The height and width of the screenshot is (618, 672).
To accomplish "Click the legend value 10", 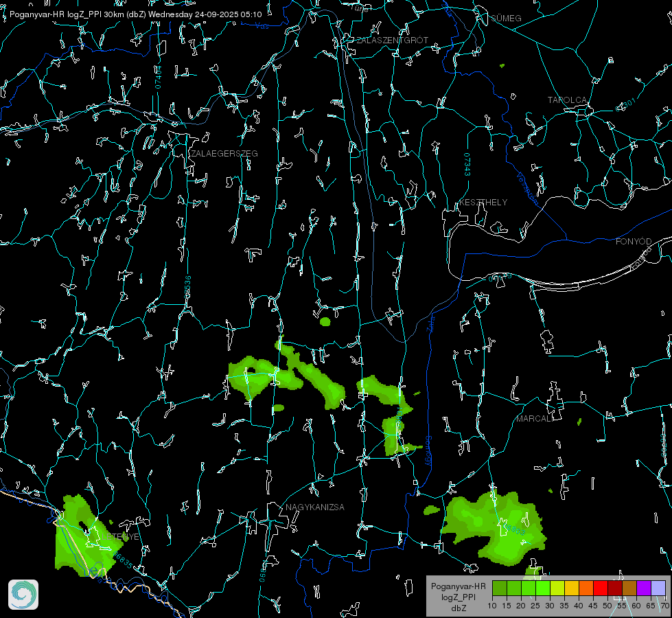I will click(x=492, y=606).
